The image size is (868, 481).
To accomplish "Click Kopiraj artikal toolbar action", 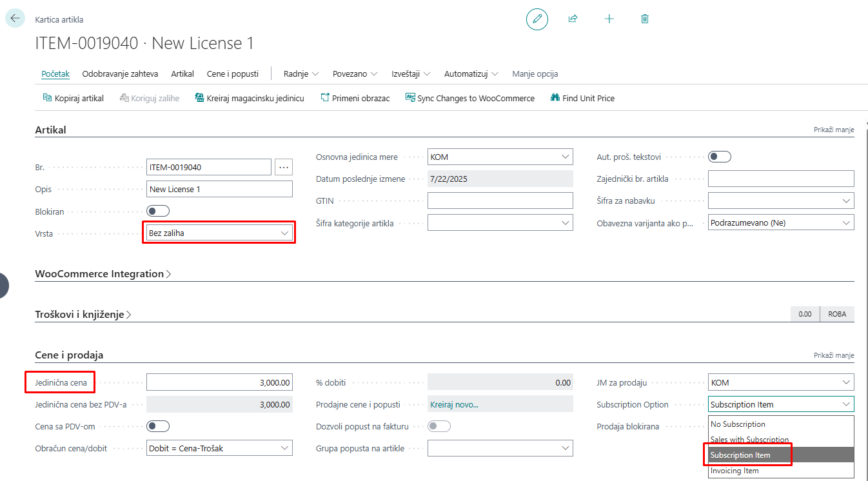I will click(73, 99).
